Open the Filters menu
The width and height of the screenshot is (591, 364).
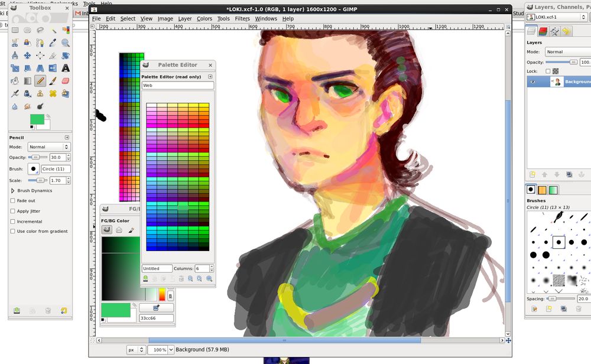click(x=242, y=18)
